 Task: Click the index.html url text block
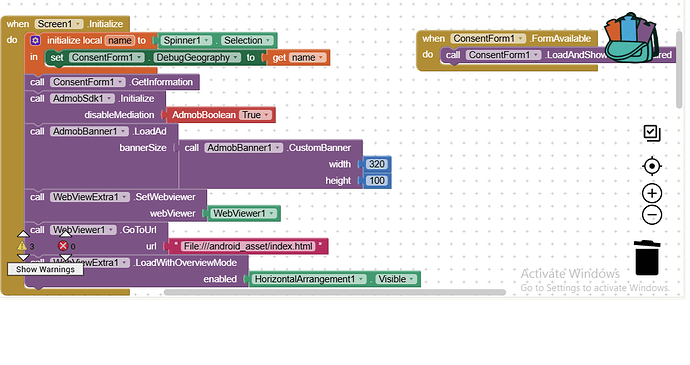point(248,246)
